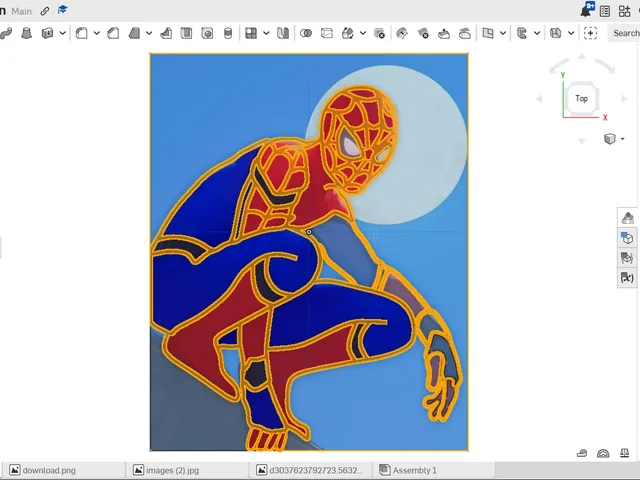Click the protractor icon at bottom right

pos(603,453)
